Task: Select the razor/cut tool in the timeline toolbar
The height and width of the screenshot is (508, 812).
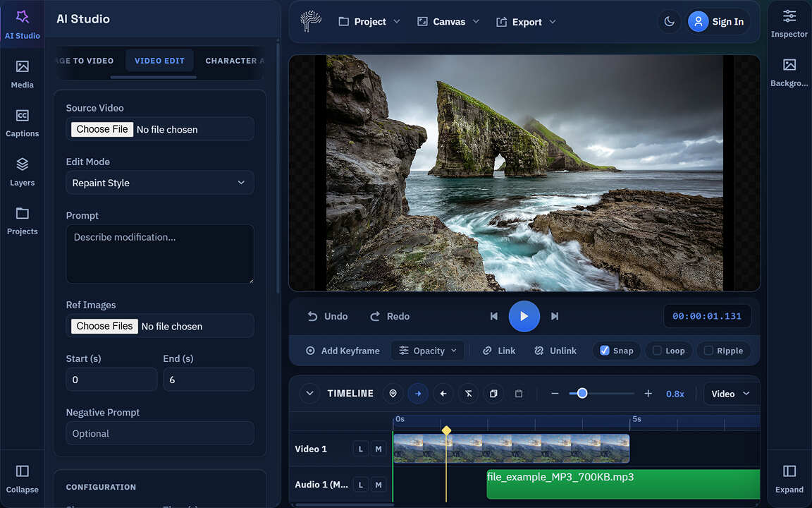Action: 468,394
